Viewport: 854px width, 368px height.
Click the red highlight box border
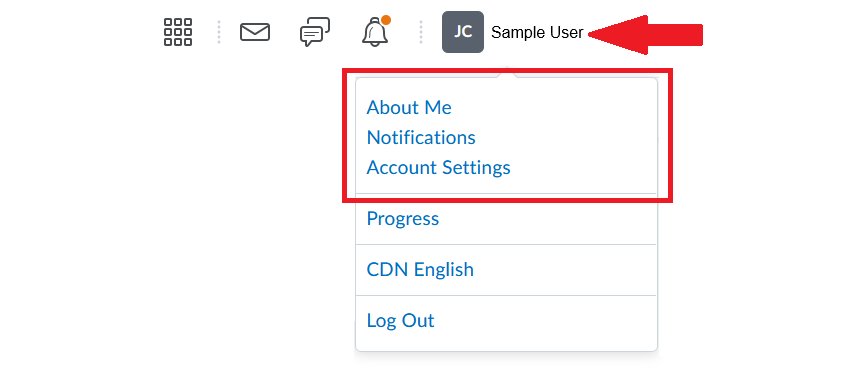[507, 70]
